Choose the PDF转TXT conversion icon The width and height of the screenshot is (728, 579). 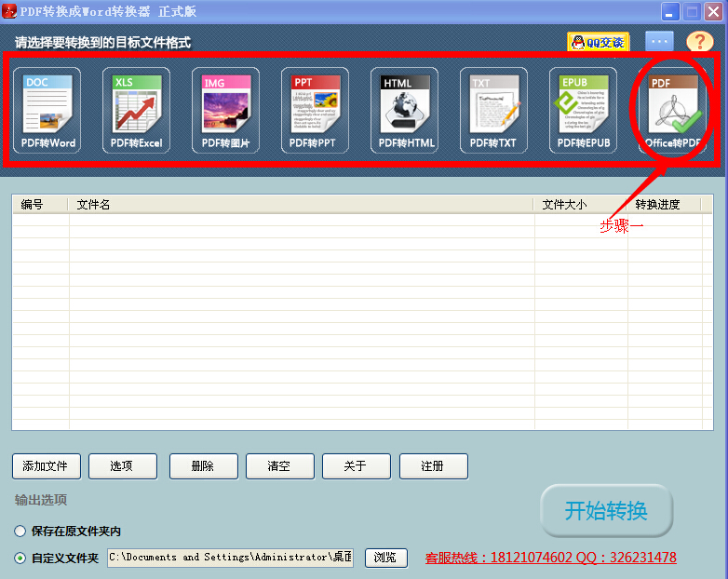[493, 110]
